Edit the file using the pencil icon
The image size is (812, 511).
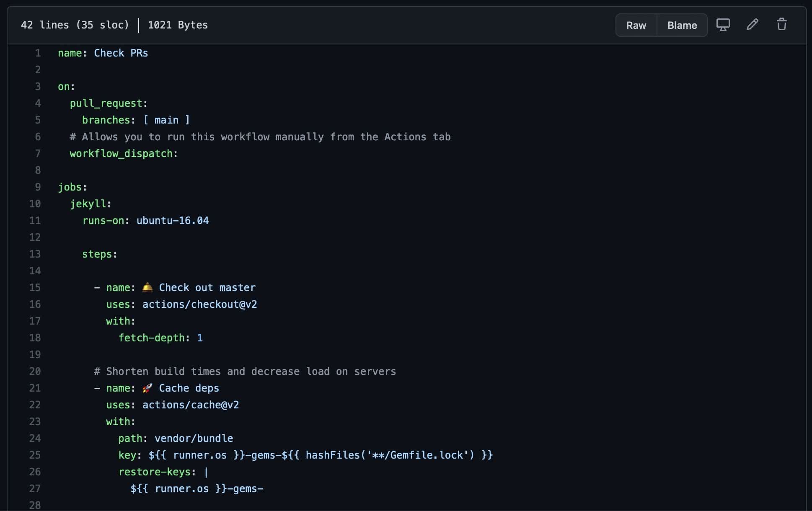(x=753, y=25)
